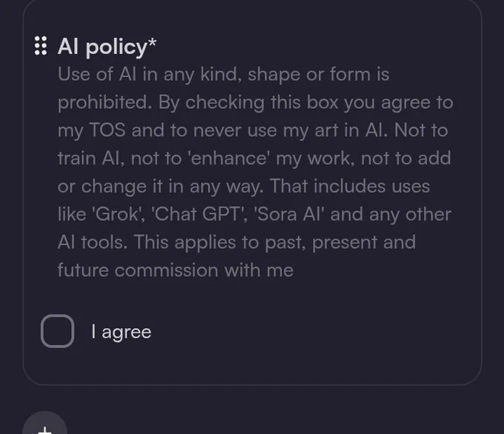Check the I agree checkbox
The height and width of the screenshot is (434, 504).
57,331
